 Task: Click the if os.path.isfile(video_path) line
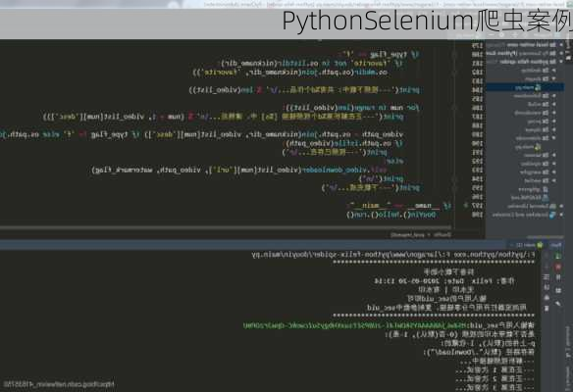(343, 143)
